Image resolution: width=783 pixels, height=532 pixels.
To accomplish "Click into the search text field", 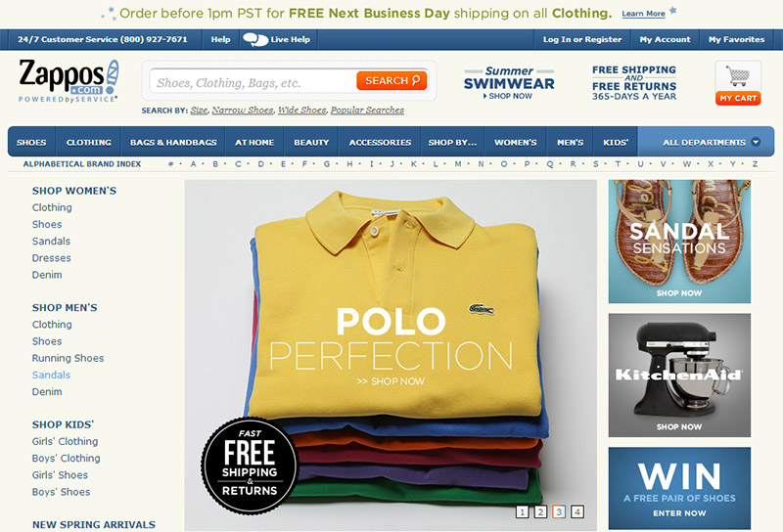I will pyautogui.click(x=253, y=82).
